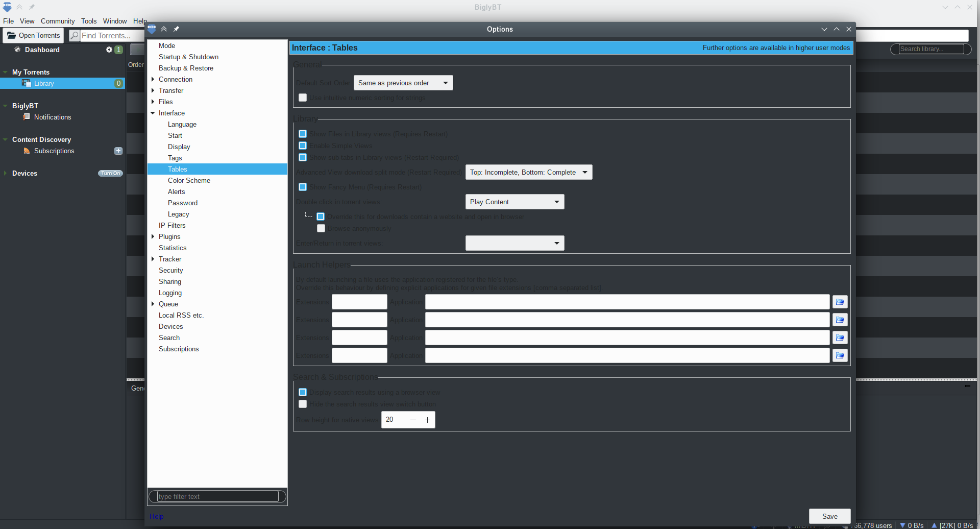
Task: Open the Tools menu
Action: pos(89,21)
